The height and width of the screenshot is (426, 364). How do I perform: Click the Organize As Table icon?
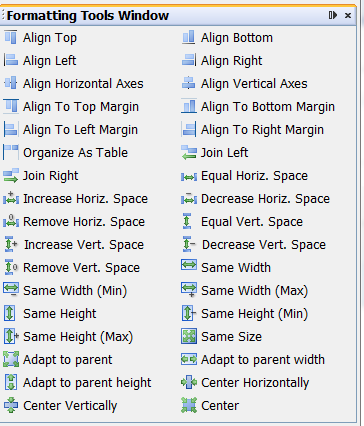[x=11, y=152]
